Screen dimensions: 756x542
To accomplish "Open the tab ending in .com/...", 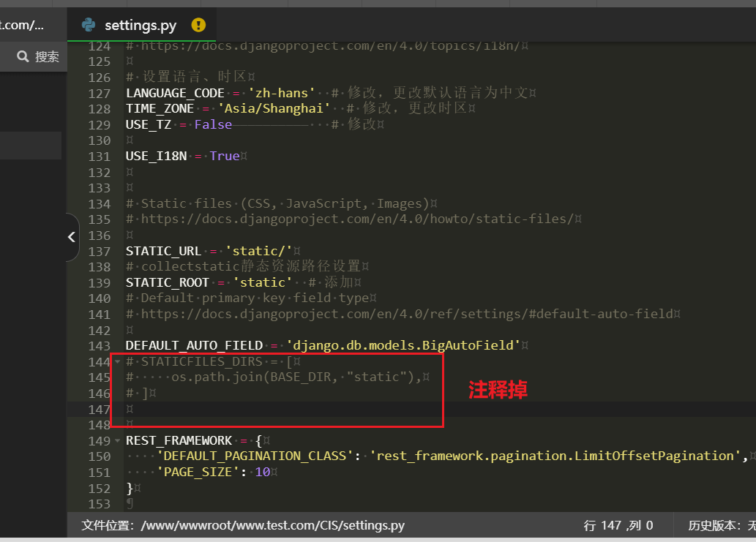I will pyautogui.click(x=22, y=25).
